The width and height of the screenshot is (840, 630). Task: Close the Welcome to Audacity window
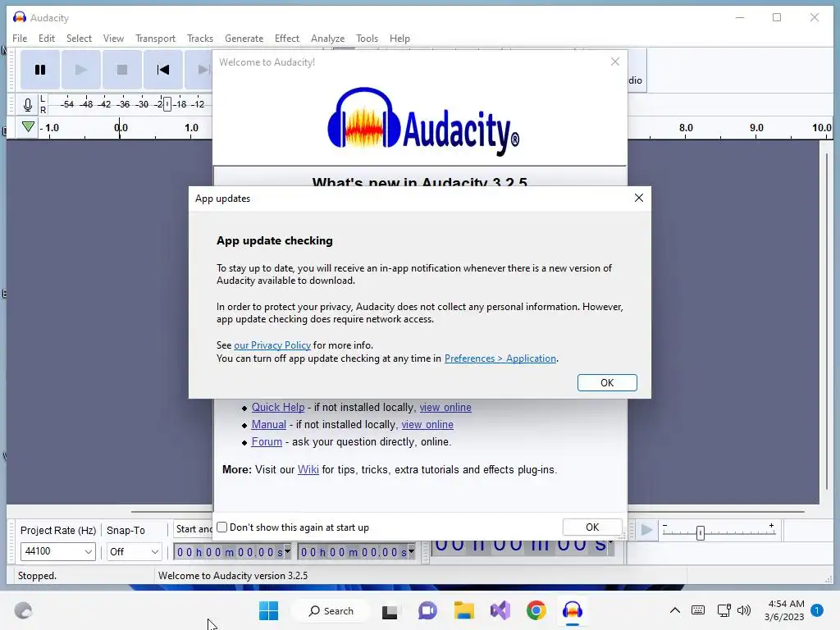coord(615,62)
